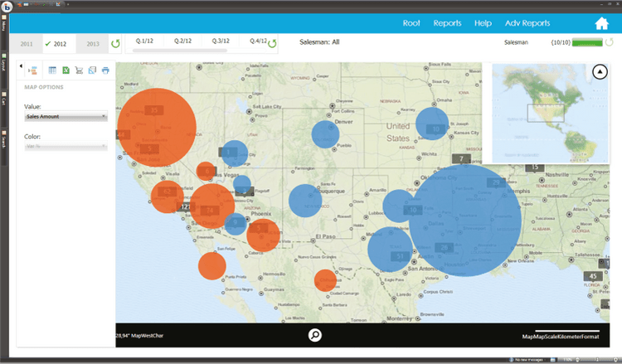The image size is (622, 364).
Task: Reset quarter selection with refresh arrow
Action: click(271, 43)
